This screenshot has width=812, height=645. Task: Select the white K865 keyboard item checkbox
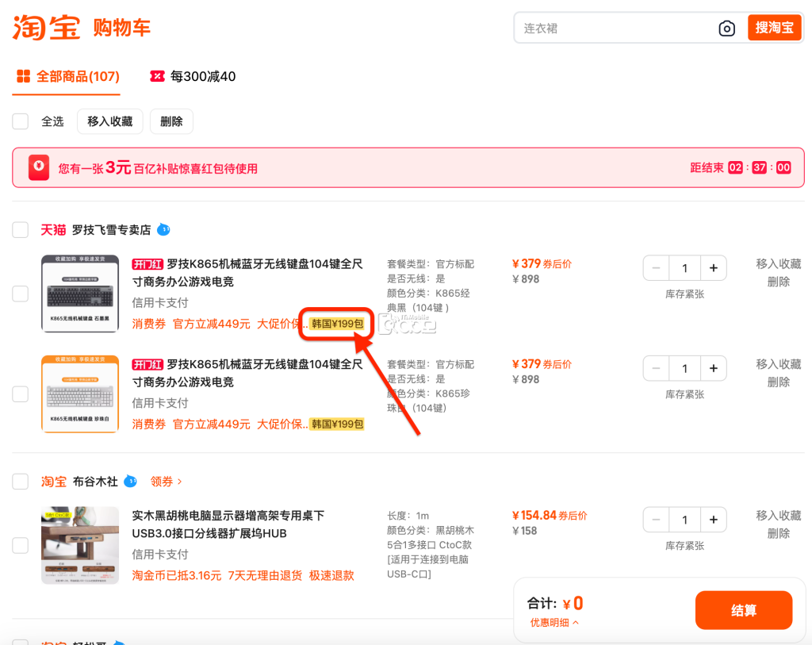pyautogui.click(x=20, y=394)
